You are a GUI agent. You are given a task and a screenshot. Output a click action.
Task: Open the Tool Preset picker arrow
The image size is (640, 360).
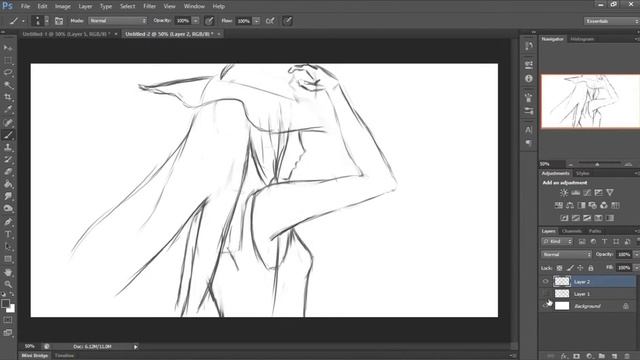23,21
